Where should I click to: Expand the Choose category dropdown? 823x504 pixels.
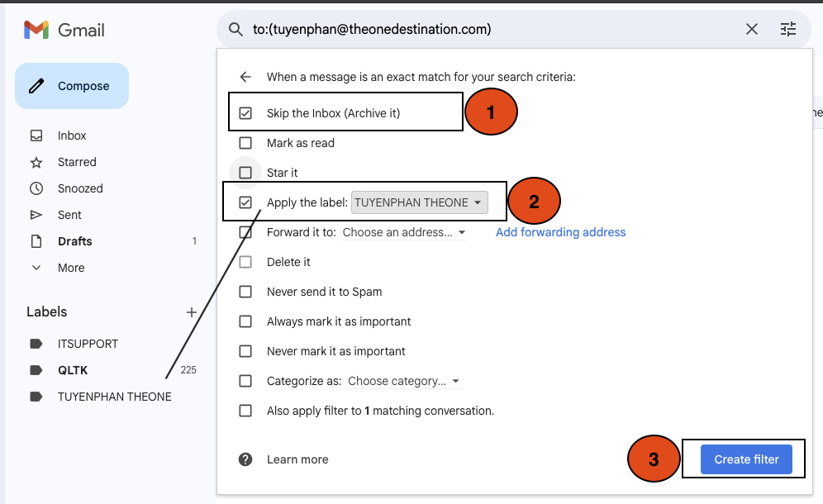[x=404, y=382]
